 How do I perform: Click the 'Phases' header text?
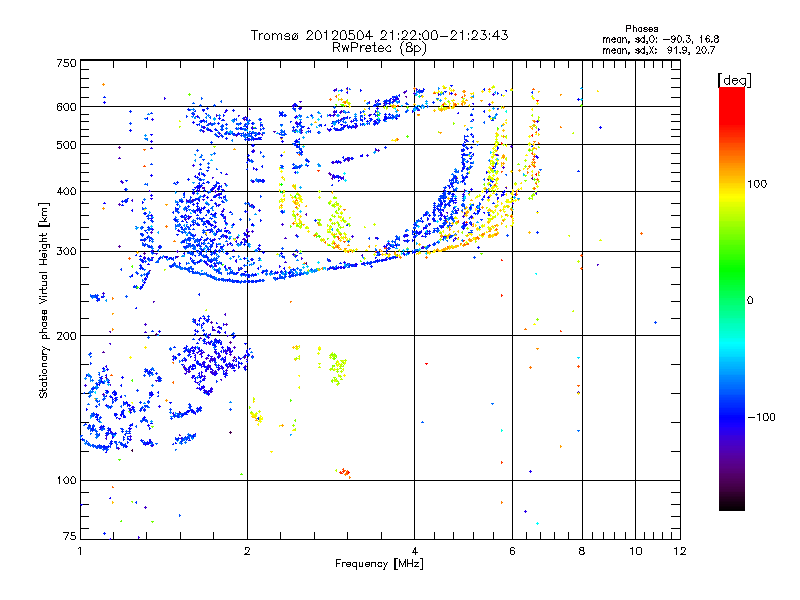[x=642, y=29]
